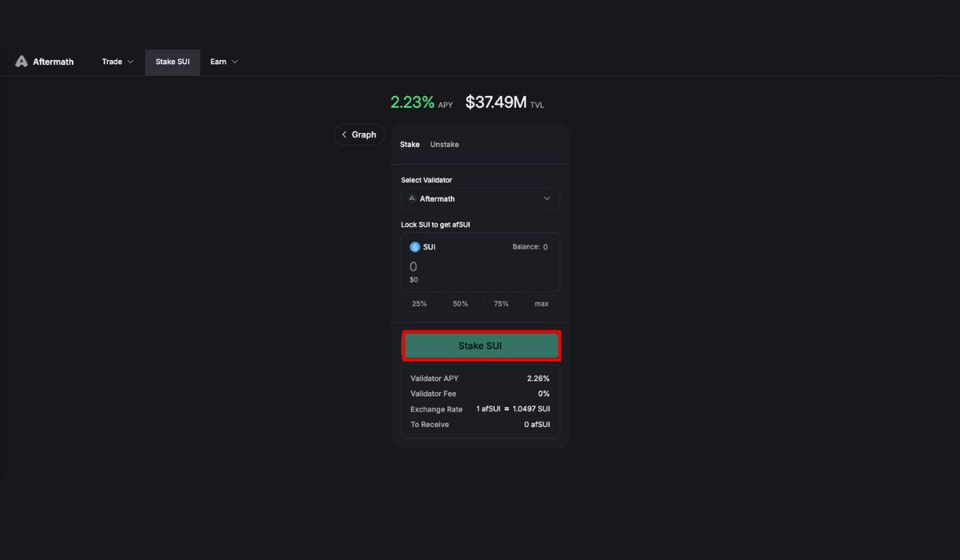
Task: Expand the Select Validator dropdown
Action: tap(480, 198)
